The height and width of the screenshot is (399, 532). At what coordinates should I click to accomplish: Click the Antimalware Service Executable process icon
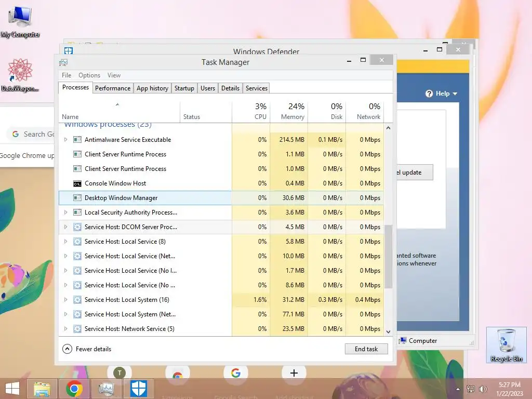coord(77,139)
